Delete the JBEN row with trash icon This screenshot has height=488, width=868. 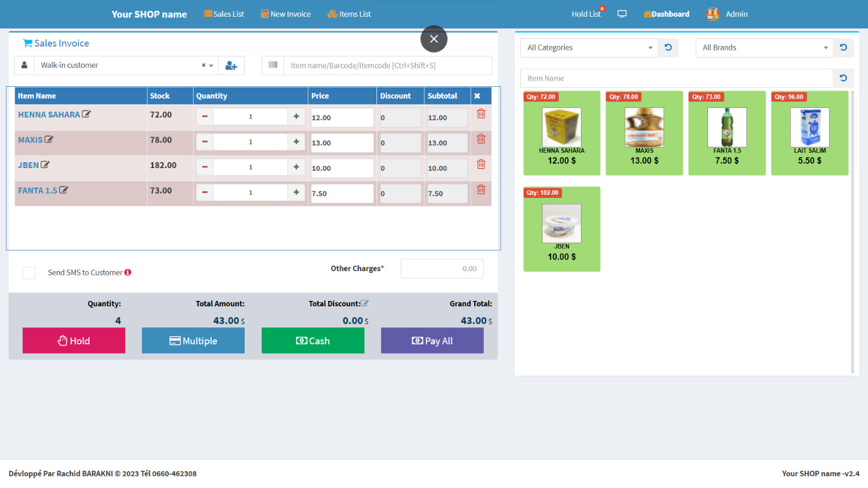click(x=481, y=164)
